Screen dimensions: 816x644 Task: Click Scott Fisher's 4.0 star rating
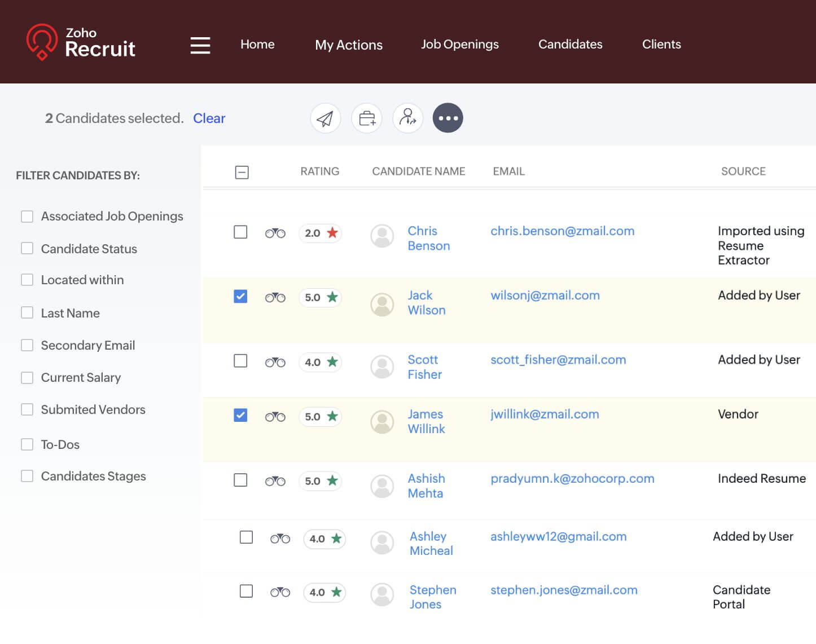321,362
